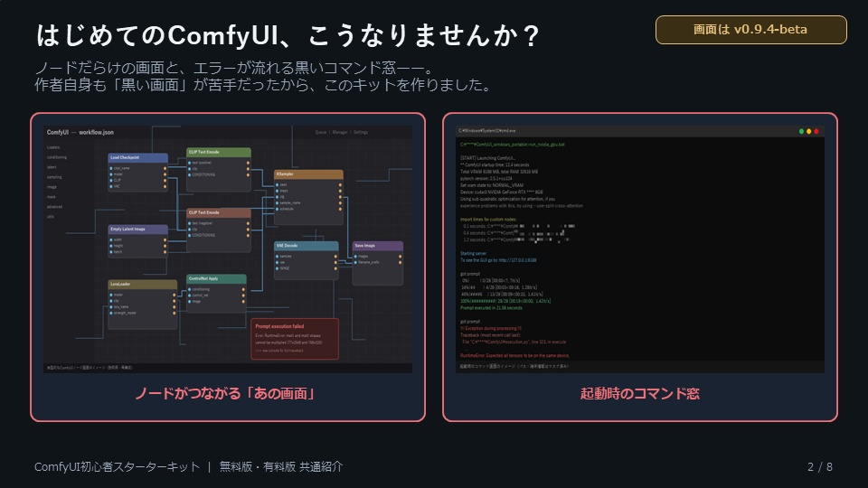Select the green CLIP Text Encode node header
The height and width of the screenshot is (488, 868).
pyautogui.click(x=219, y=152)
